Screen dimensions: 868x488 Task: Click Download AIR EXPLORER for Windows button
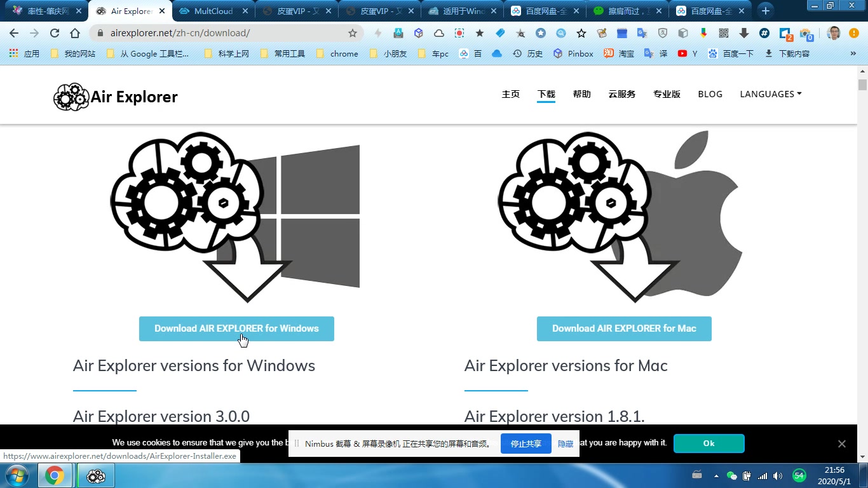(236, 329)
